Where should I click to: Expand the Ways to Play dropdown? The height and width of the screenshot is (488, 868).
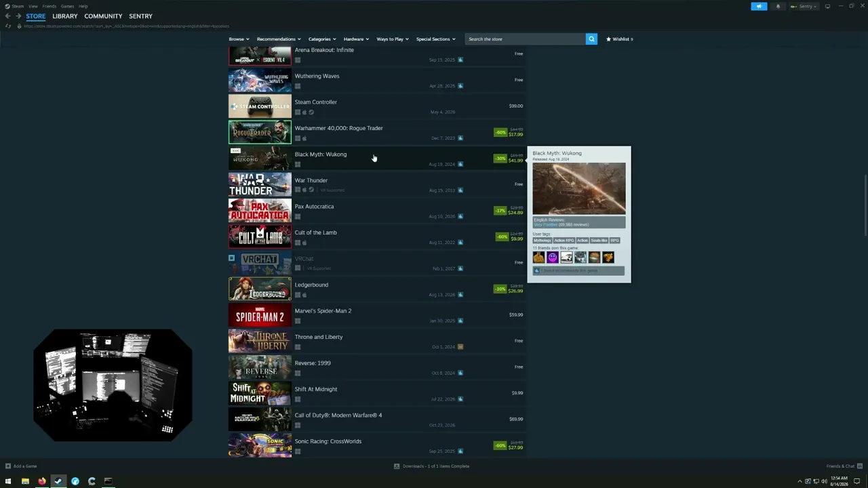coord(393,39)
